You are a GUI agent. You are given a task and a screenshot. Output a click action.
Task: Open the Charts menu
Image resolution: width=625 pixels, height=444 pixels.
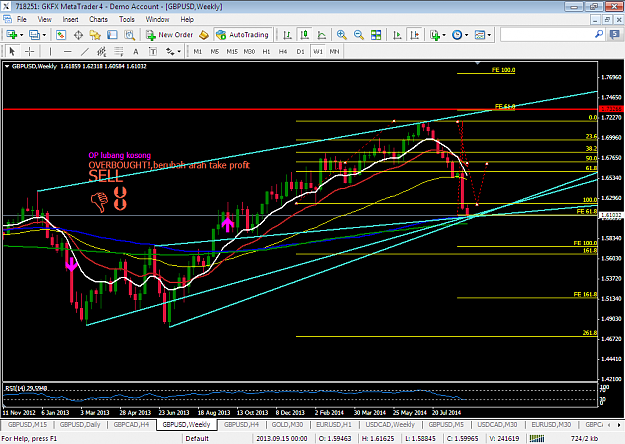98,19
